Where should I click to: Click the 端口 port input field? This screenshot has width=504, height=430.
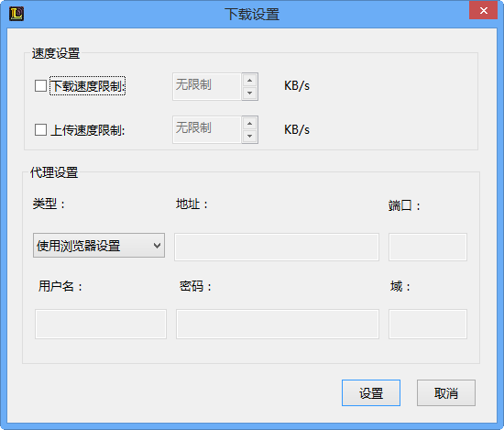click(428, 247)
